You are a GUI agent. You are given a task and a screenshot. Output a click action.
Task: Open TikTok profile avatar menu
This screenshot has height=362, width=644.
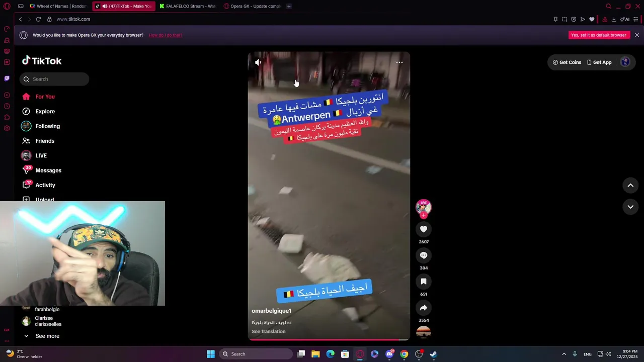625,62
